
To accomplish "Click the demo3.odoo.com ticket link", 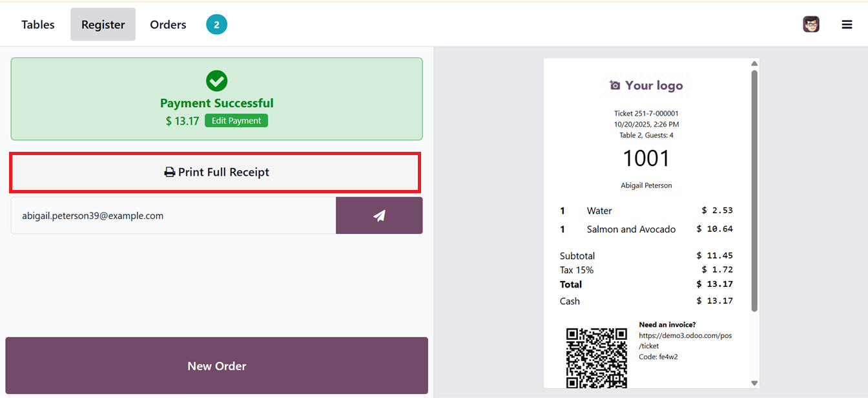I will [x=685, y=340].
